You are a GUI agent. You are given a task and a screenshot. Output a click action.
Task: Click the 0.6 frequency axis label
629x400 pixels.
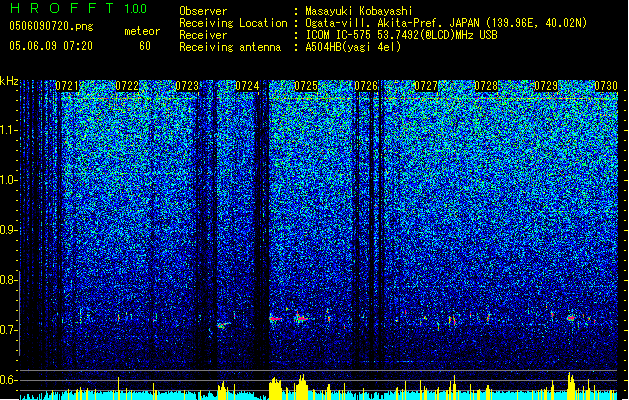[x=9, y=380]
